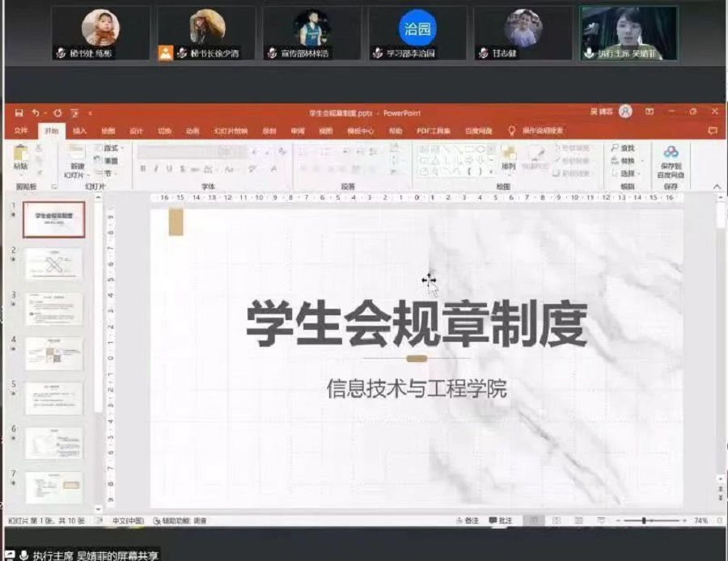Click the New Slide (新建幻灯片) icon
Viewport: 728px width, 561px height.
pos(75,155)
